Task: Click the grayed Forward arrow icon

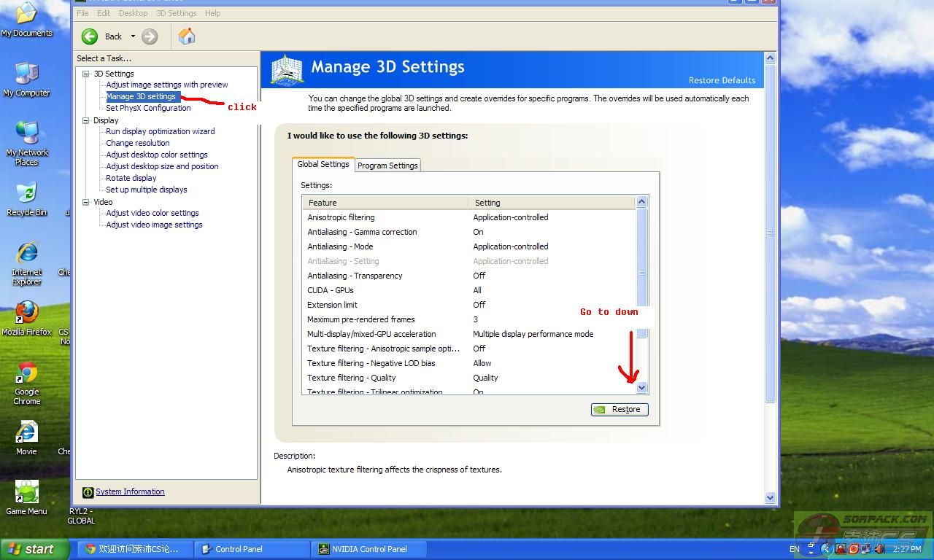Action: pyautogui.click(x=150, y=36)
